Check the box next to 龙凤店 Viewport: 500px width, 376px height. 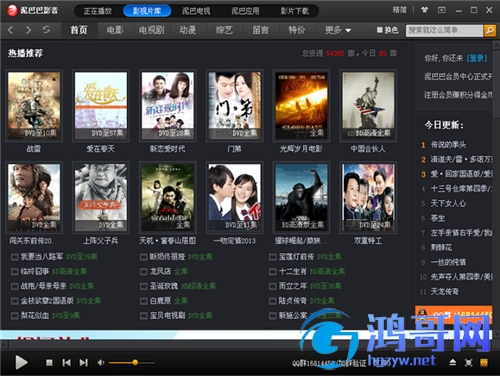point(144,272)
